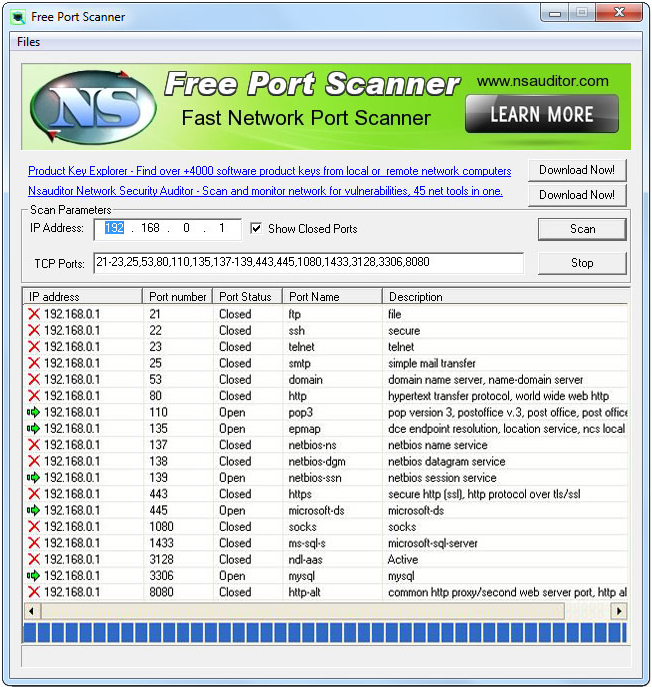
Task: Click the closed-port X icon for port 8080
Action: (34, 592)
